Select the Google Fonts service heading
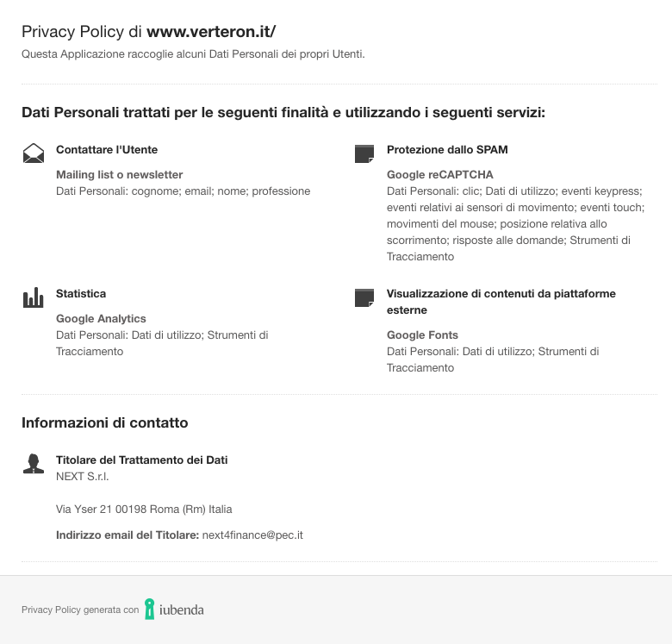The image size is (672, 644). click(x=422, y=335)
